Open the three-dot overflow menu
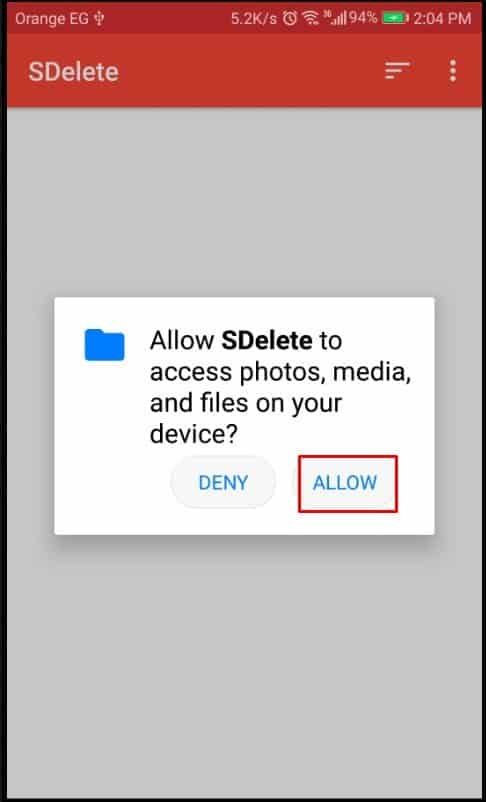The height and width of the screenshot is (802, 486). click(x=453, y=71)
